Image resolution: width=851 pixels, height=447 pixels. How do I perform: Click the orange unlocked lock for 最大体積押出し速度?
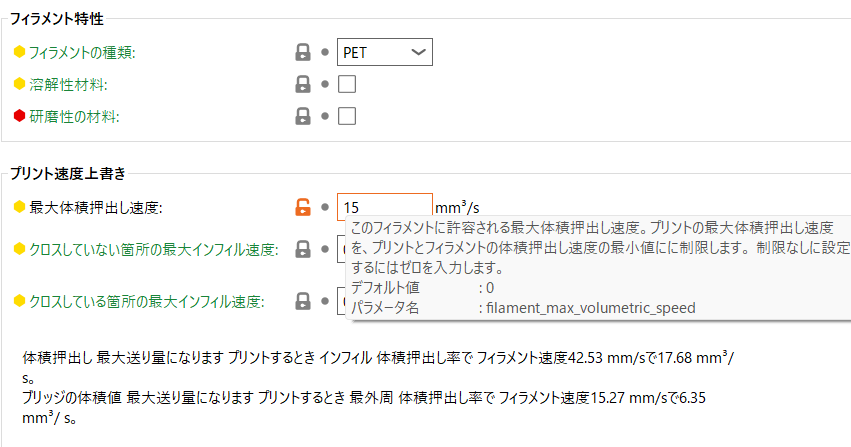[x=302, y=208]
